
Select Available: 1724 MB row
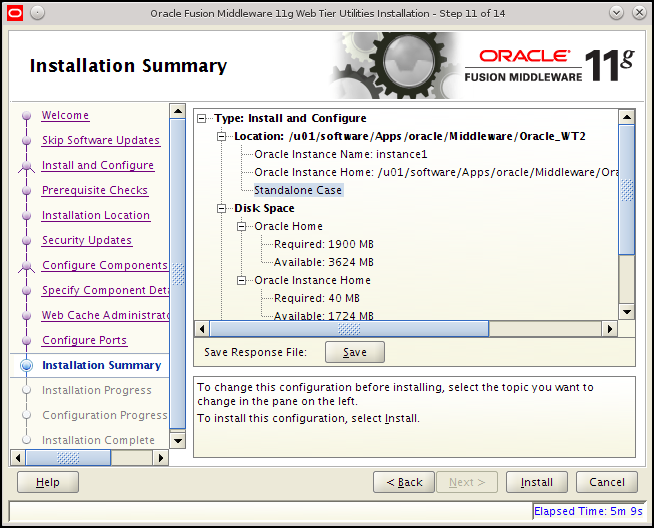324,316
